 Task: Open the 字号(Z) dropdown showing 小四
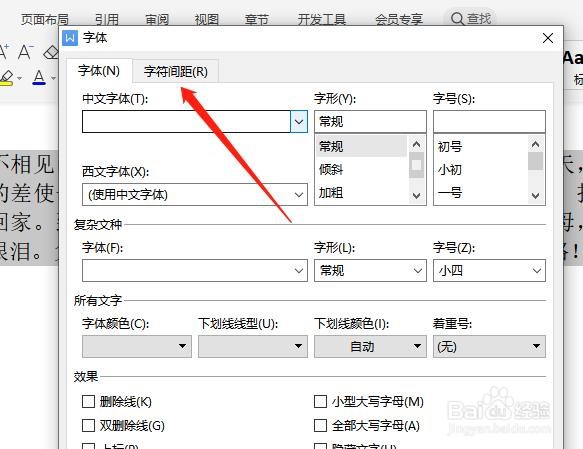pyautogui.click(x=489, y=270)
